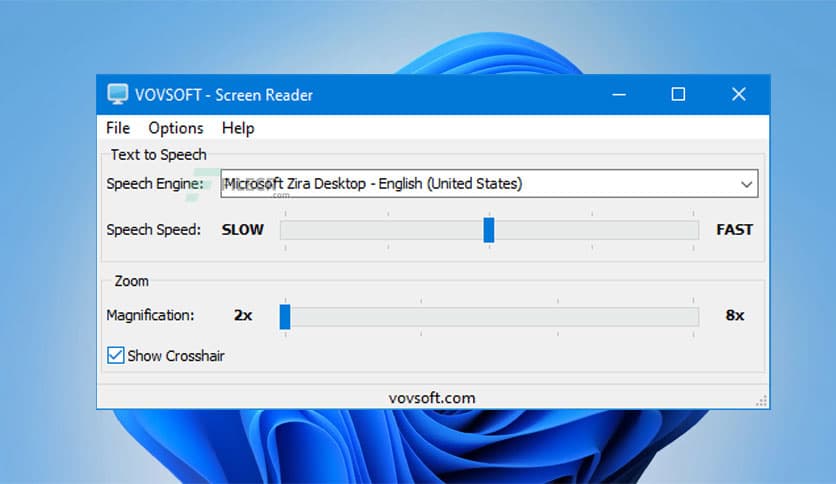The image size is (836, 484).
Task: Open the File menu
Action: (118, 128)
